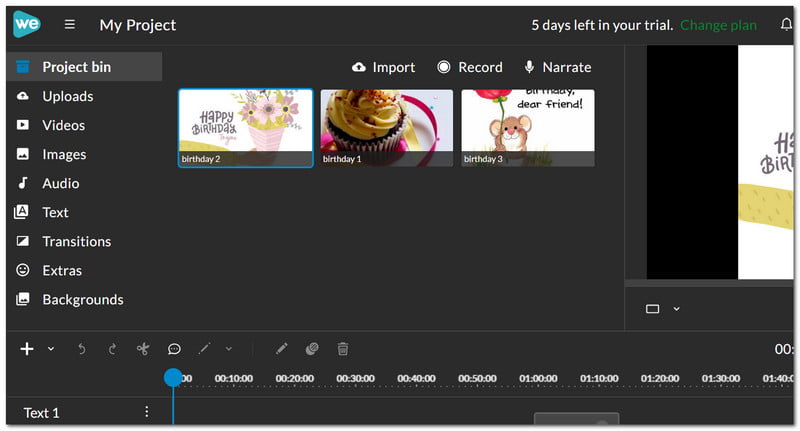
Task: Click the Transitions sidebar icon
Action: click(x=22, y=241)
